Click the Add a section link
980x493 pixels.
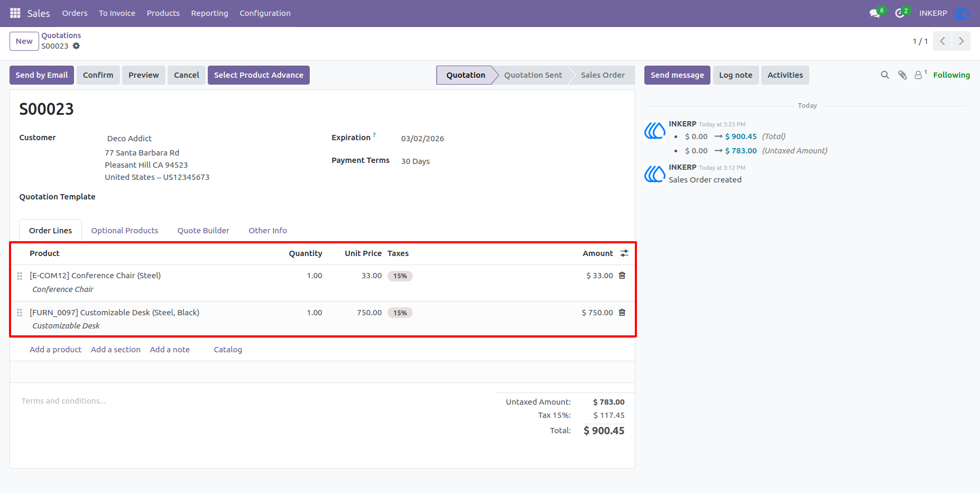click(x=116, y=350)
